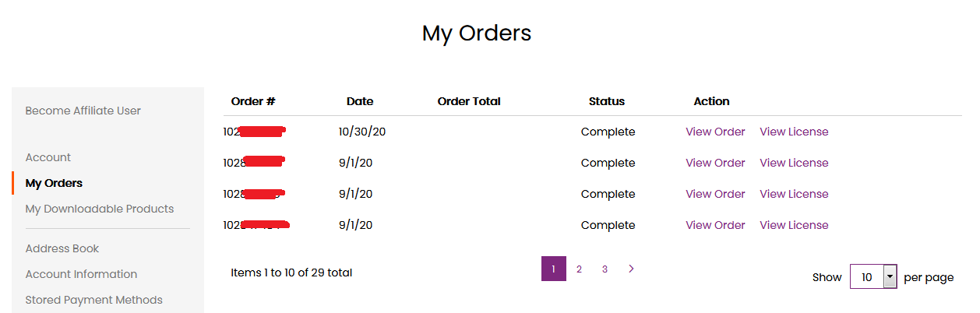The width and height of the screenshot is (980, 313).
Task: Go to next orders page arrow
Action: [x=631, y=269]
